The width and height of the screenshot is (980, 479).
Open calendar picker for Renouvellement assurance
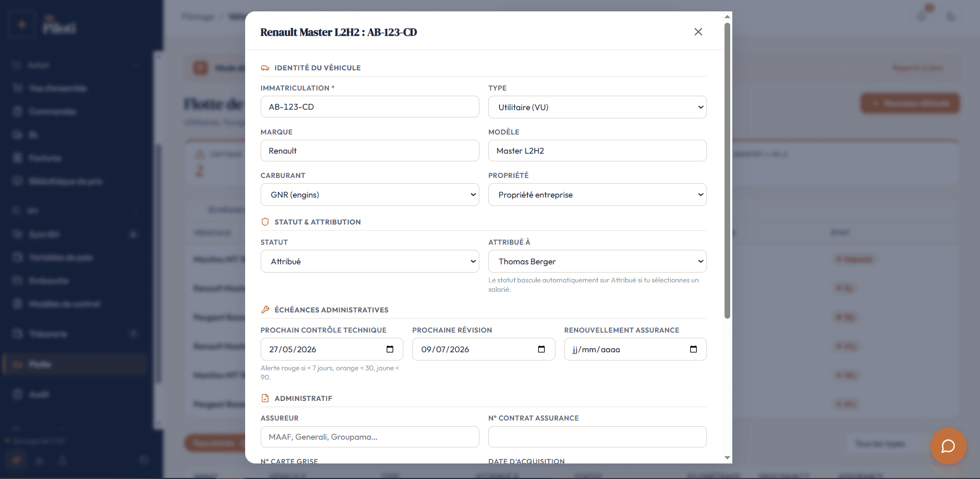coord(693,349)
